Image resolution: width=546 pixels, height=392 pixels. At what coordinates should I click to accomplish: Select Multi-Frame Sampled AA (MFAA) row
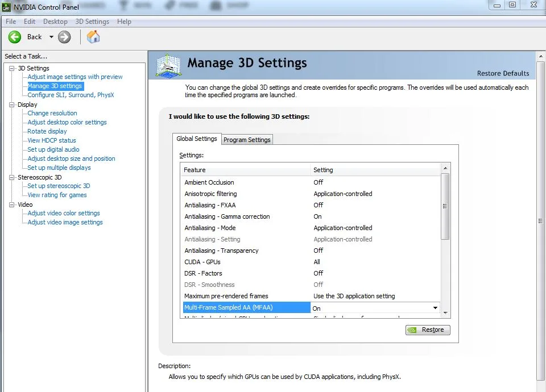tap(311, 307)
